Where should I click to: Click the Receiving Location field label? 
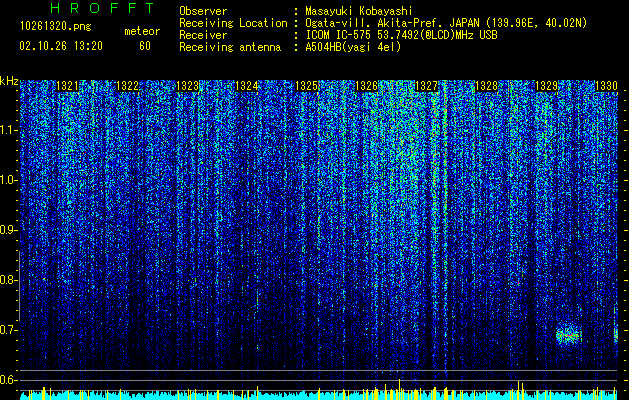233,23
